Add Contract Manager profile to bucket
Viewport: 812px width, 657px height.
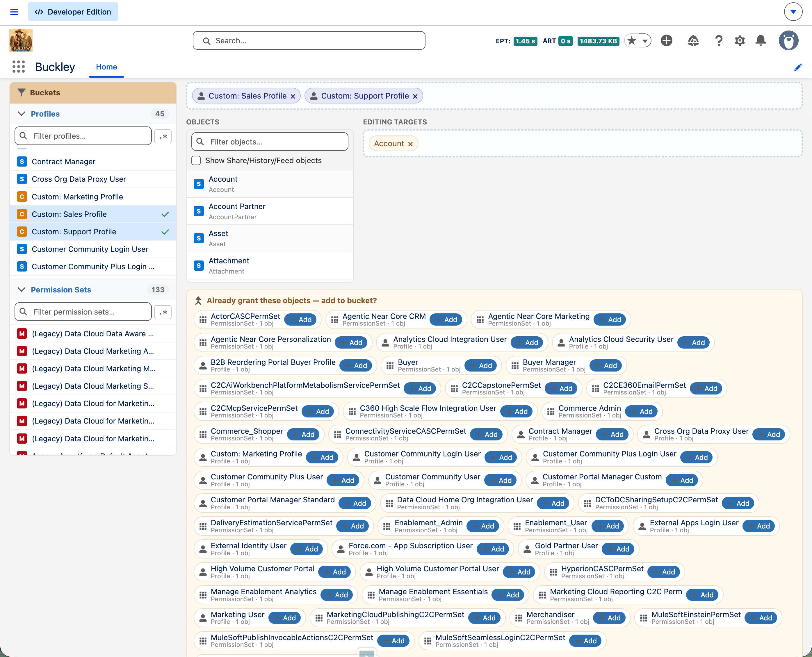612,435
